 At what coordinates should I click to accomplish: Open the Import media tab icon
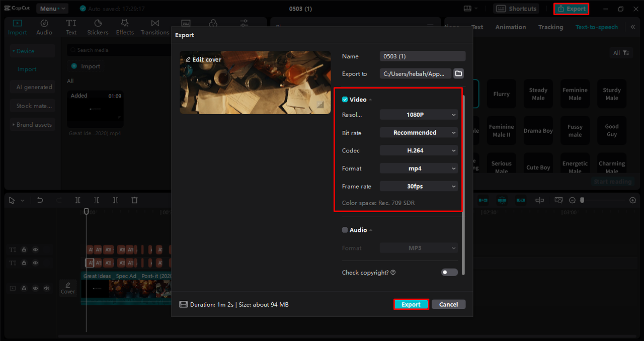point(18,28)
